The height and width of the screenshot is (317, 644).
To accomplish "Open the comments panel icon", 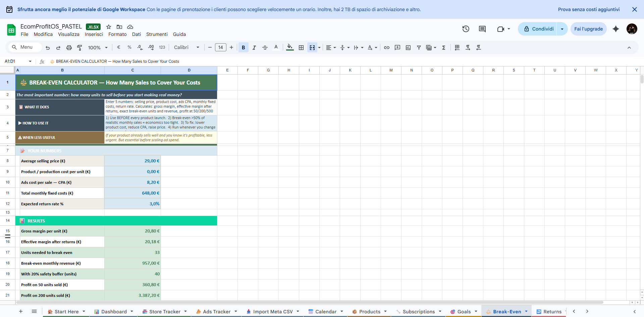I will pos(482,29).
